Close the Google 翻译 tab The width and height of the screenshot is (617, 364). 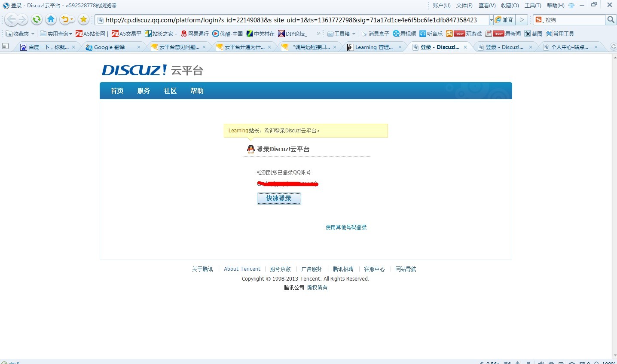point(138,47)
